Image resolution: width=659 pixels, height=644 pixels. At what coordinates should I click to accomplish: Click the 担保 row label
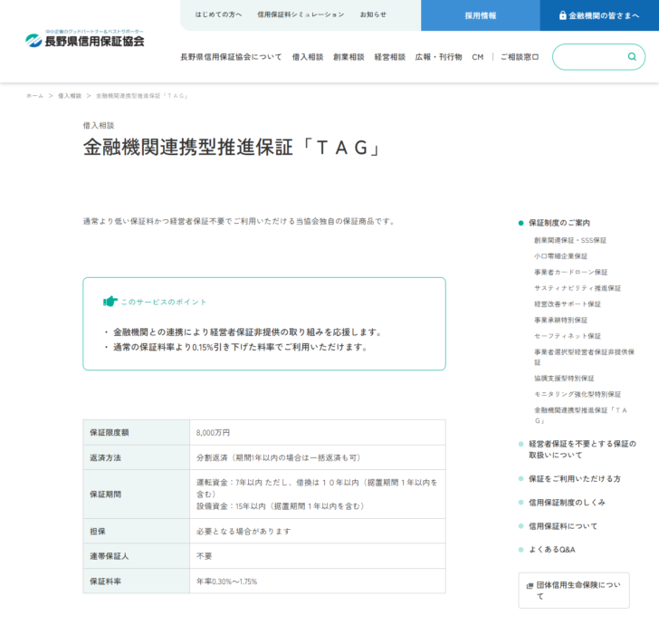tap(98, 532)
